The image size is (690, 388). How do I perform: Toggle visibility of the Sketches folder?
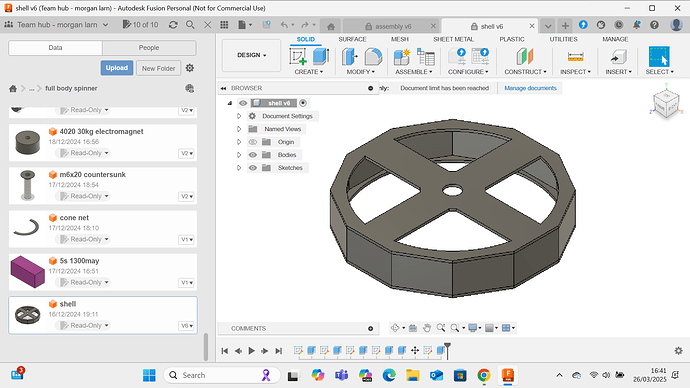click(253, 168)
